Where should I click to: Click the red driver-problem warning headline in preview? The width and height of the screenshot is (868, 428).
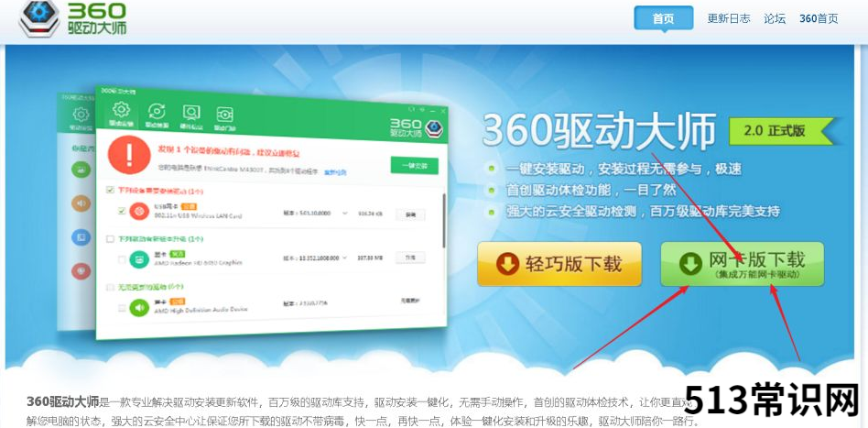229,152
